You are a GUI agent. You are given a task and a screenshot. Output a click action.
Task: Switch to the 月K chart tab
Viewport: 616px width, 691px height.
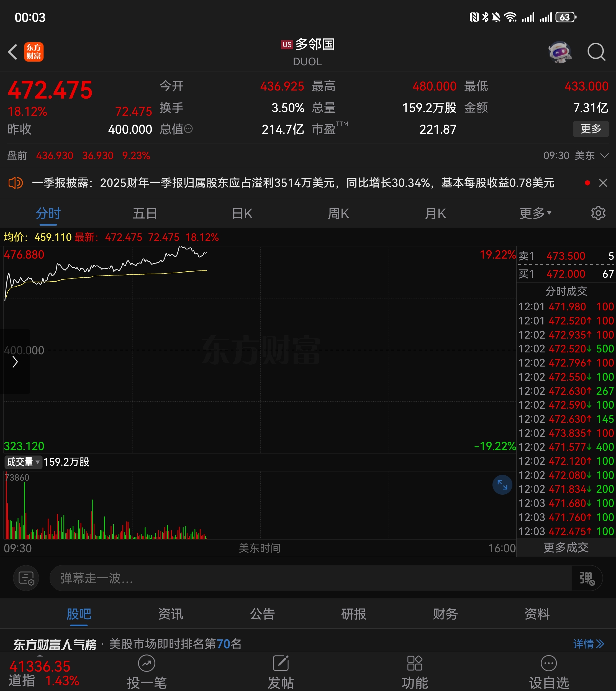pyautogui.click(x=435, y=214)
